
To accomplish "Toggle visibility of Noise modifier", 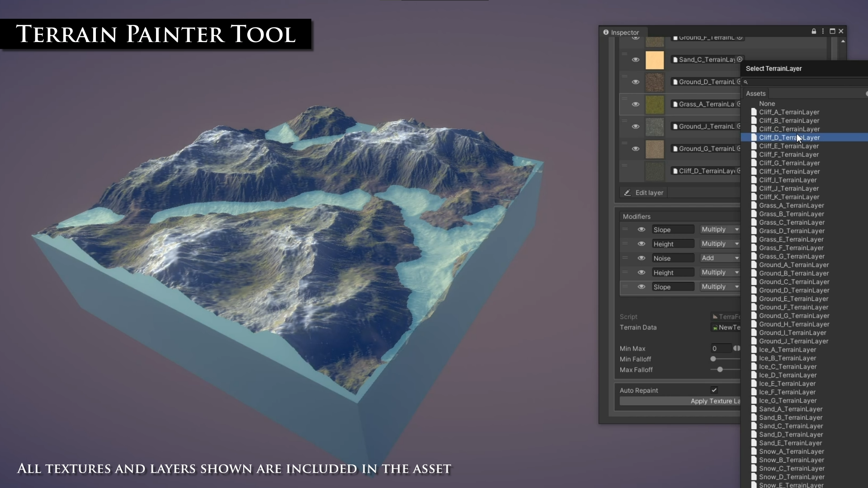I will pos(641,258).
